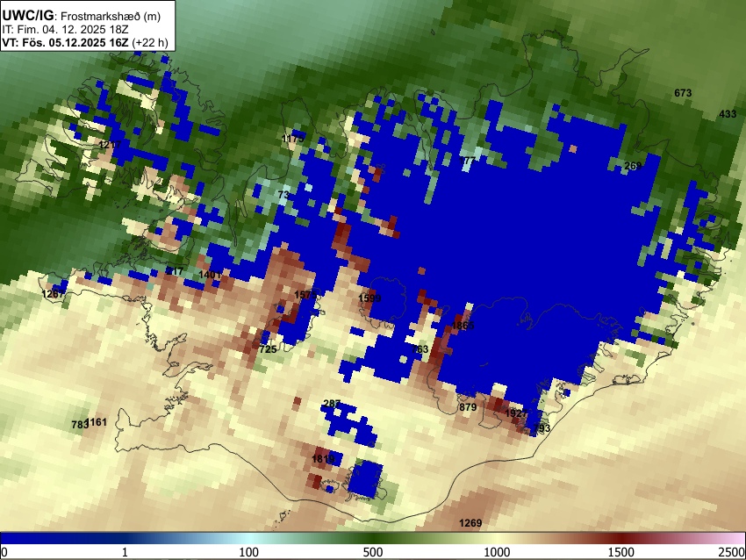746x560 pixels.
Task: Select the IT: Fim. 04. 12. 2025 18Z line
Action: coord(65,30)
